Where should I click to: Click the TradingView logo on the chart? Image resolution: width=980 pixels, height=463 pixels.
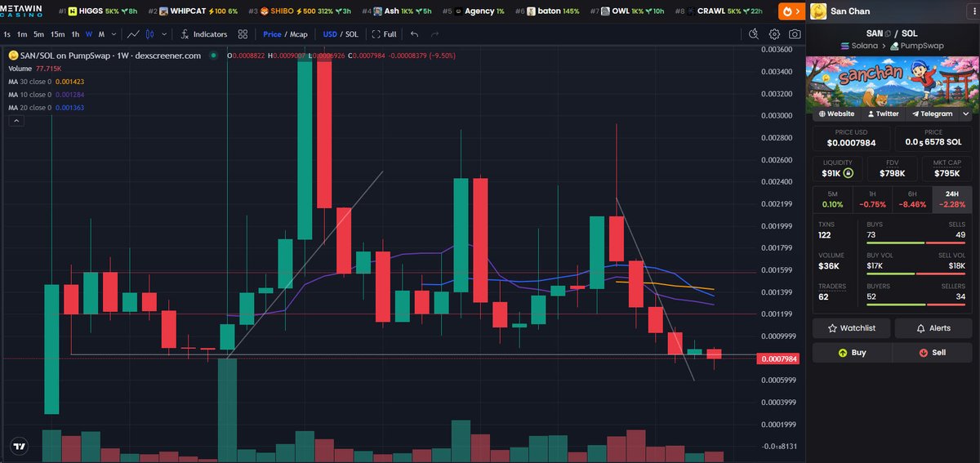point(18,447)
